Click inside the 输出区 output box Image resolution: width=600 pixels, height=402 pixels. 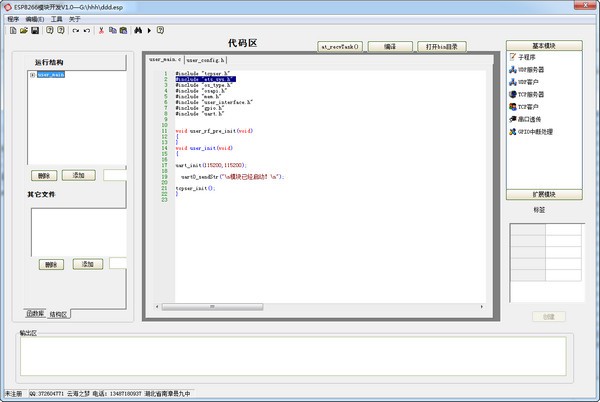pyautogui.click(x=293, y=356)
